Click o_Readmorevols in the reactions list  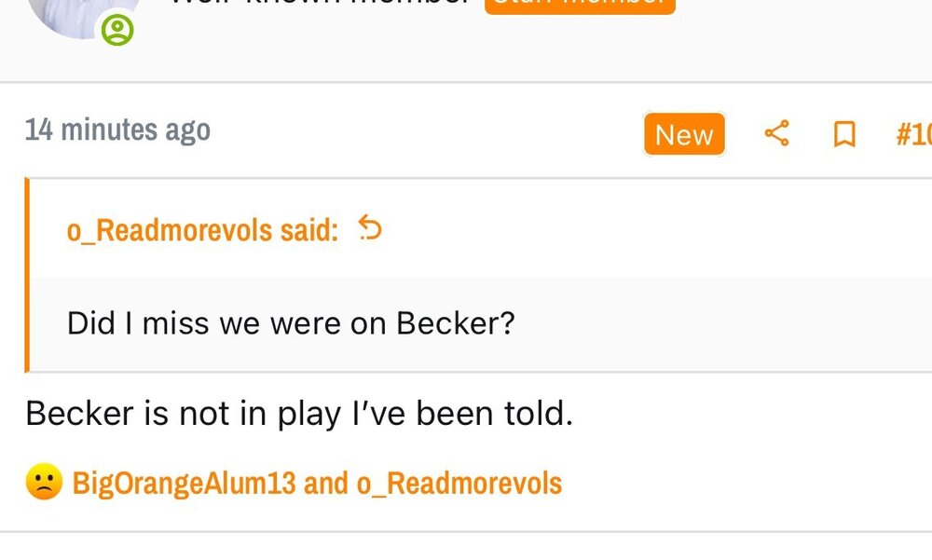point(459,483)
